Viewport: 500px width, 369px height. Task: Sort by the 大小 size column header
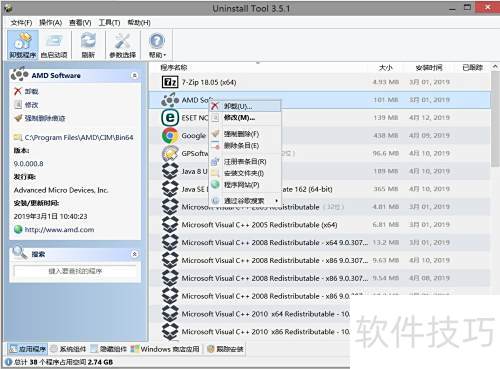pyautogui.click(x=386, y=67)
